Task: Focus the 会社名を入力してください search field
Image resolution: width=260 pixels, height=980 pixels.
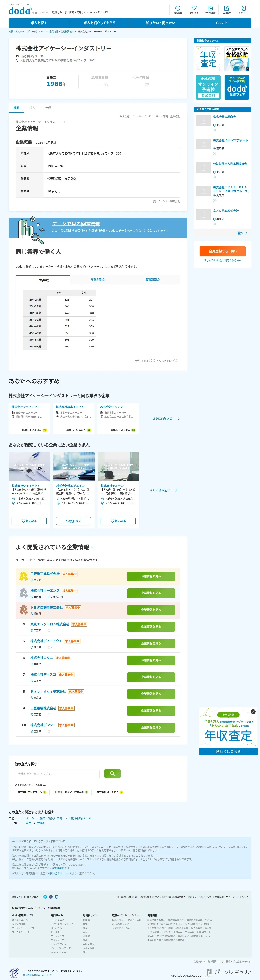Action: 57,774
